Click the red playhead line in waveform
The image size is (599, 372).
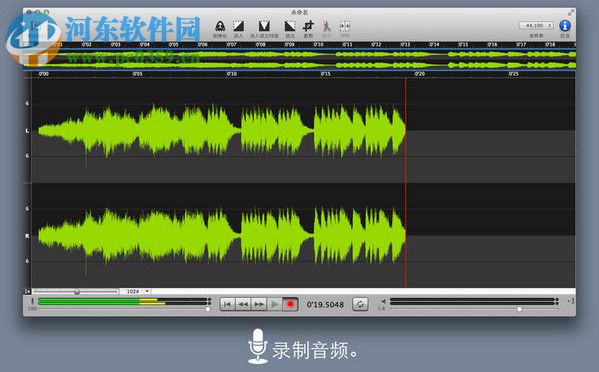click(x=406, y=183)
